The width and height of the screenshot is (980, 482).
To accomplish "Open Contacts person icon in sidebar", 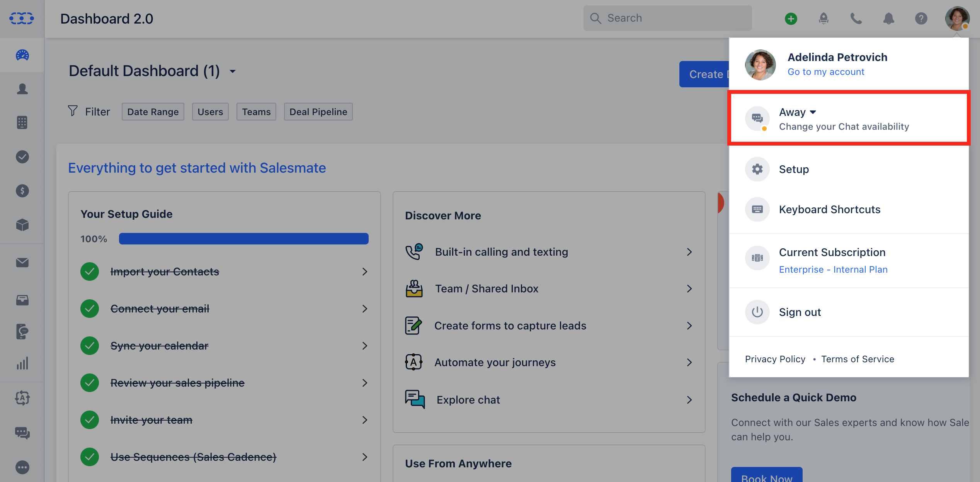I will 22,89.
